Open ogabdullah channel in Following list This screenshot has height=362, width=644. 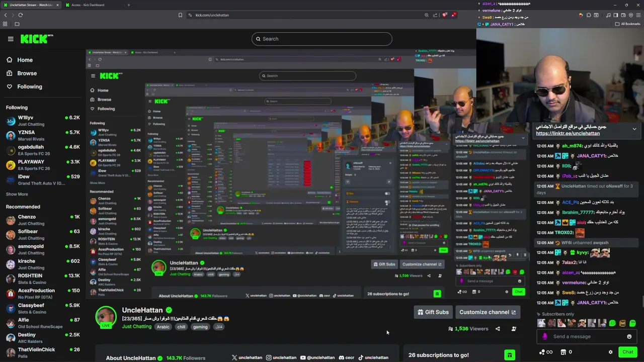click(x=43, y=150)
